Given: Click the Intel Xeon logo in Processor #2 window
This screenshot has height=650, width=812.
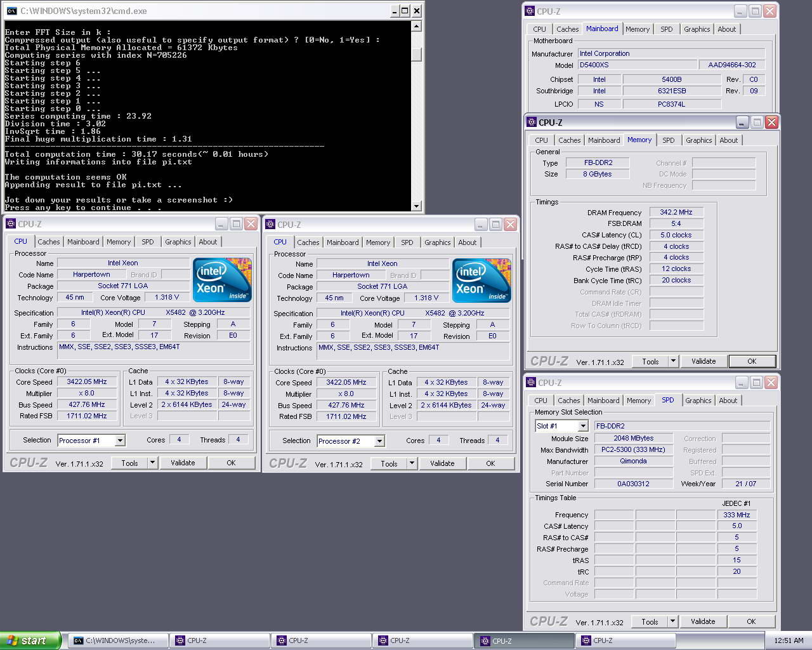Looking at the screenshot, I should tap(481, 281).
